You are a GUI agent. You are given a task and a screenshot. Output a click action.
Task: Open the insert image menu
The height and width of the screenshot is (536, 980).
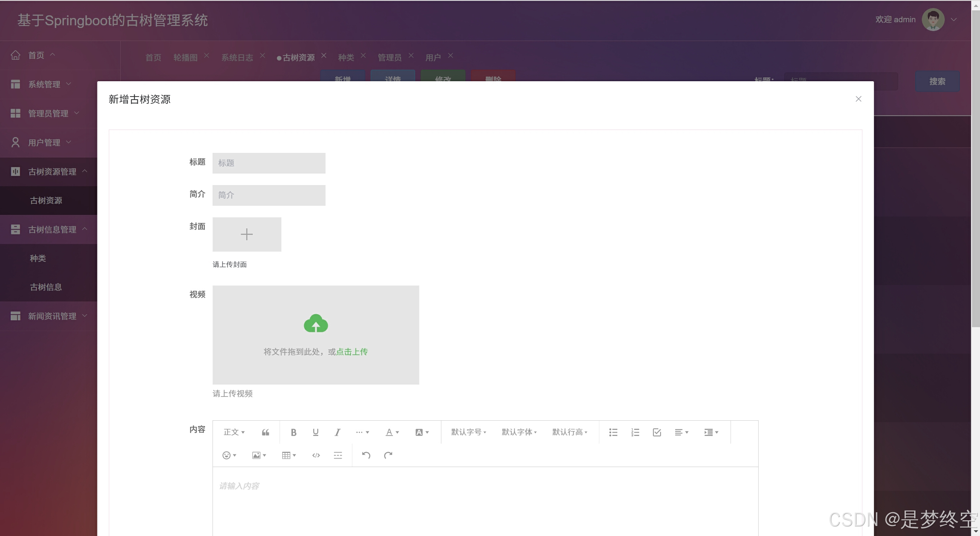(x=259, y=455)
